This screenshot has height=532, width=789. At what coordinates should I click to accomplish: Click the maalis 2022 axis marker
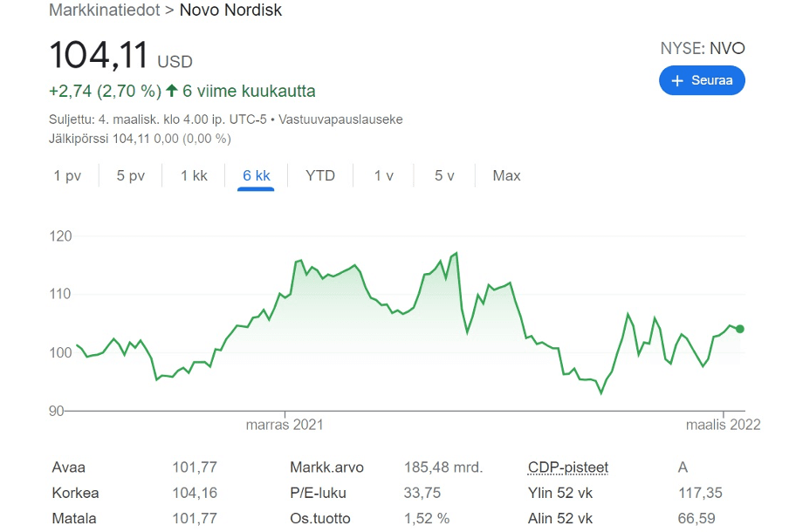click(723, 425)
